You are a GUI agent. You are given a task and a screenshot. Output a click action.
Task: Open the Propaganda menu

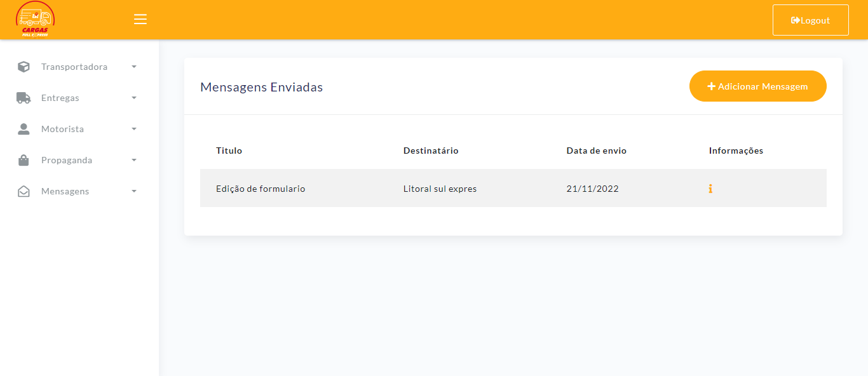point(67,160)
